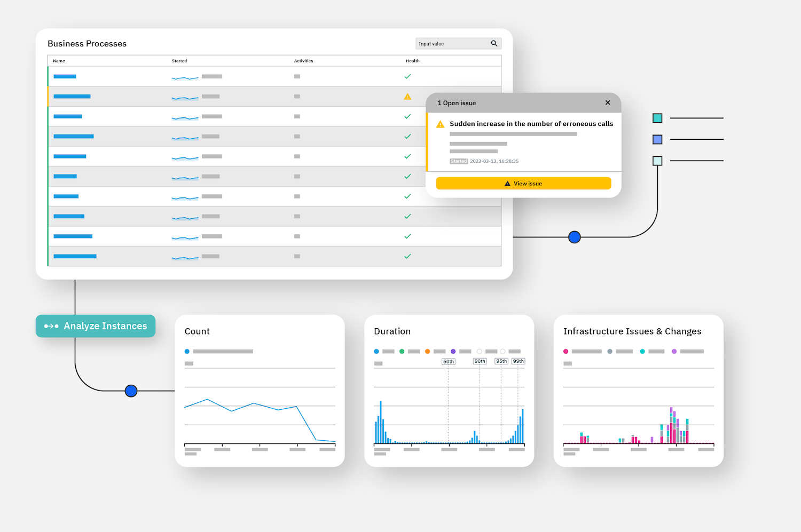The height and width of the screenshot is (532, 801).
Task: Click the 50th percentile marker
Action: [449, 361]
